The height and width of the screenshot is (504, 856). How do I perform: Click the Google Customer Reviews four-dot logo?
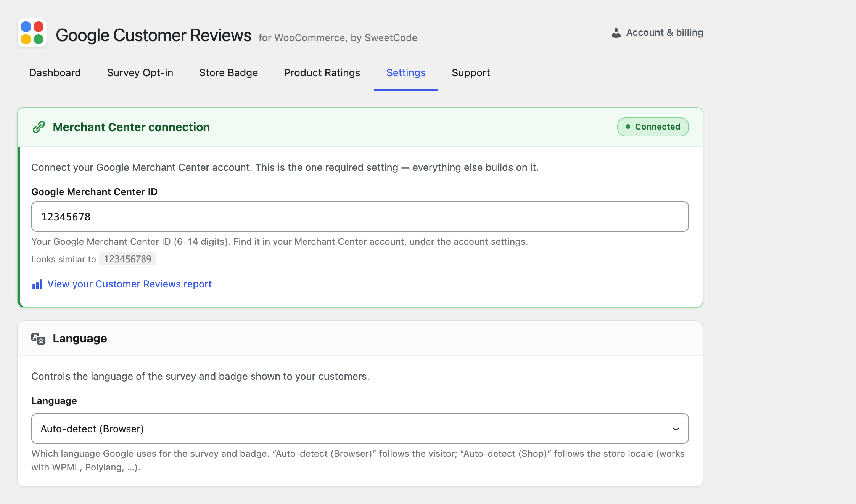32,33
